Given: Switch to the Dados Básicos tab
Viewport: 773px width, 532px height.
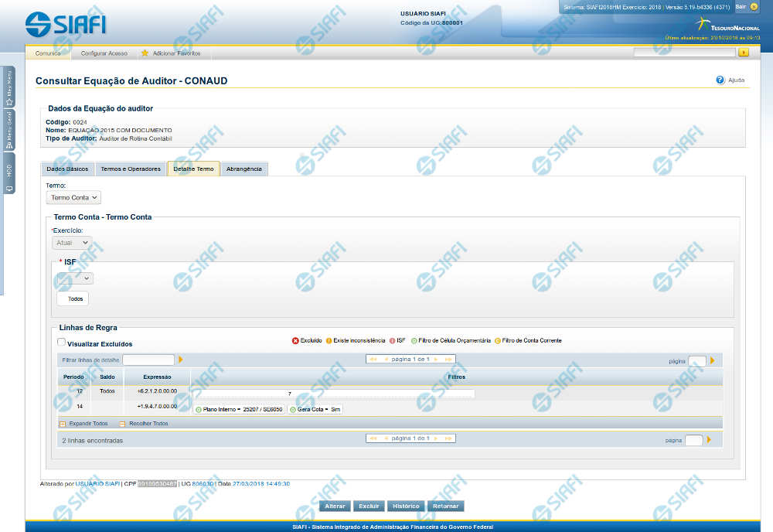Looking at the screenshot, I should [67, 169].
